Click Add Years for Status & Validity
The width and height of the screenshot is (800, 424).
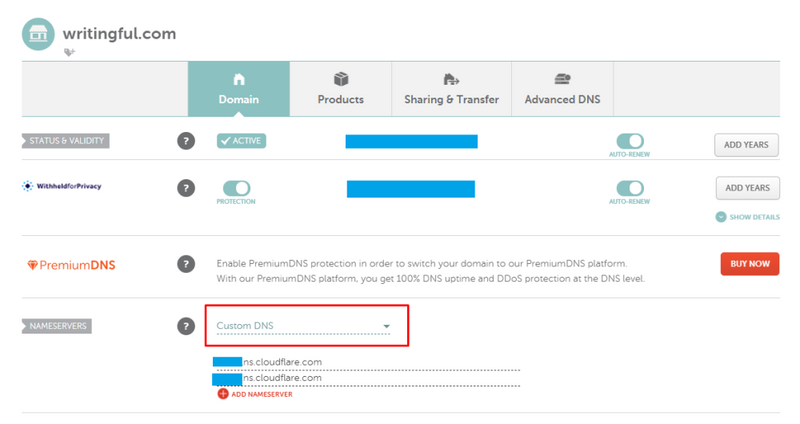746,145
